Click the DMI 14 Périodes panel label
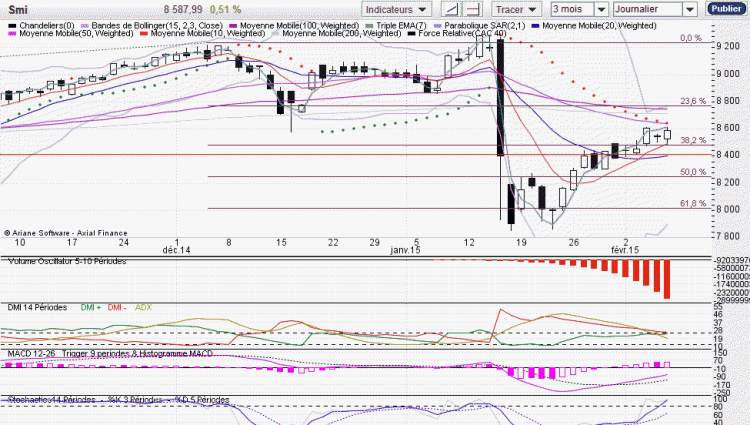 coord(37,307)
